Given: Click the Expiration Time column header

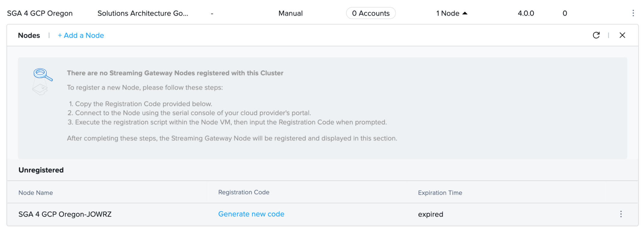Looking at the screenshot, I should [440, 193].
